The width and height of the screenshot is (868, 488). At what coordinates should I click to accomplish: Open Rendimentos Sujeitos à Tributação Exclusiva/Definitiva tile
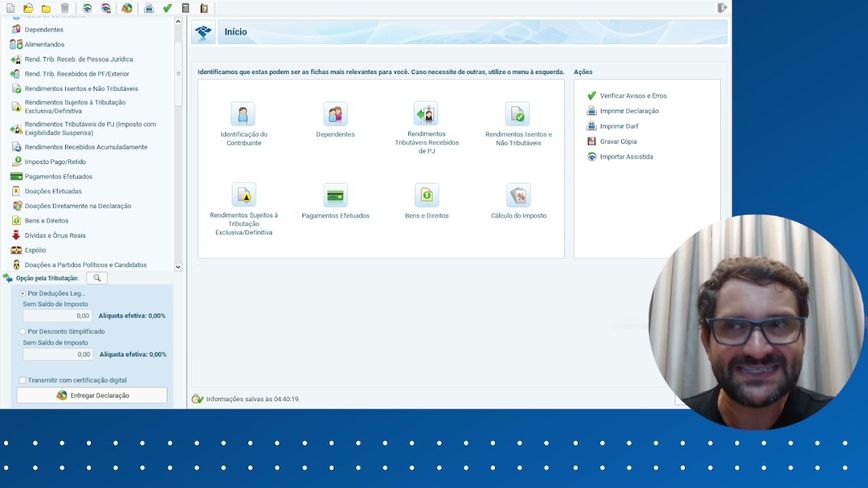[243, 209]
